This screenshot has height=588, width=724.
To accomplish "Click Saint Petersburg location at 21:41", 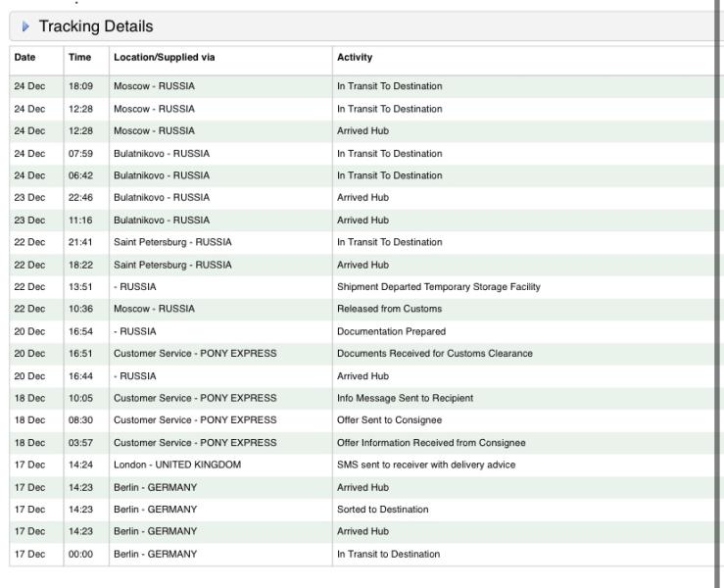I will point(172,242).
